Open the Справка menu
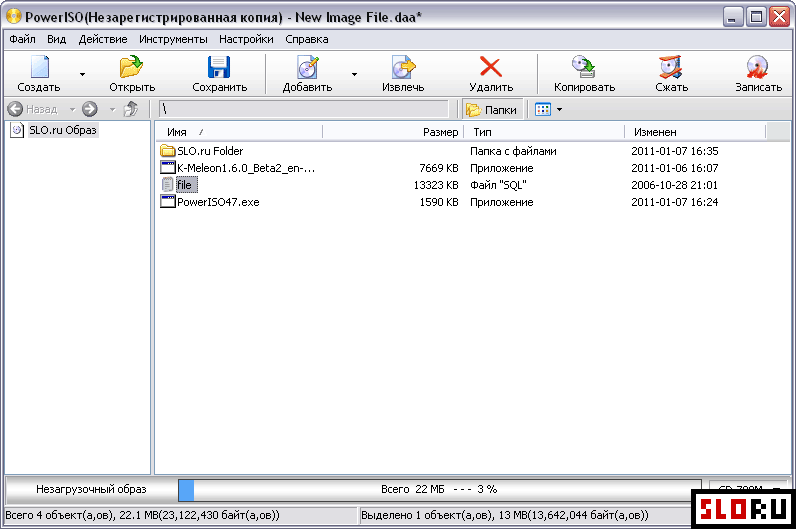The image size is (796, 529). tap(307, 39)
